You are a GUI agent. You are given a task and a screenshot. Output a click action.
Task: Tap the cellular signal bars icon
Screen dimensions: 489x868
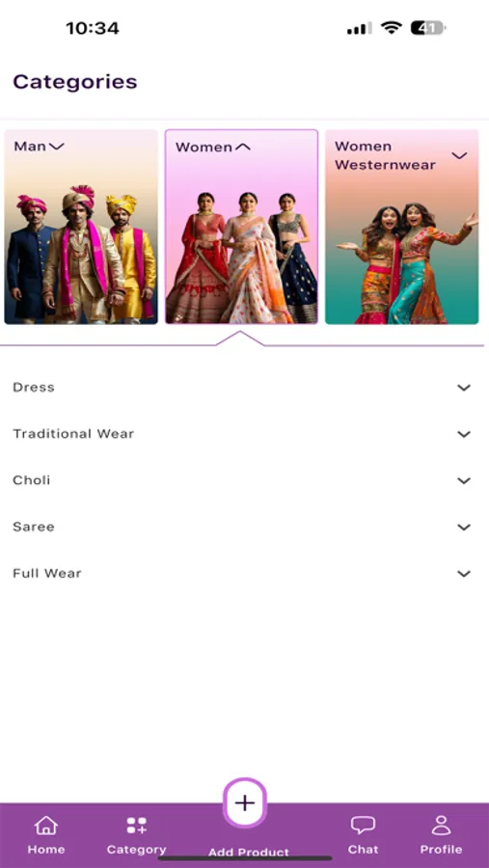coord(359,28)
